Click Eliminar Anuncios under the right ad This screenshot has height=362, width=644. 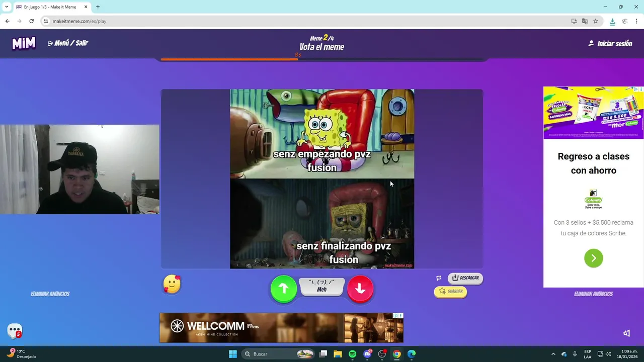point(593,294)
